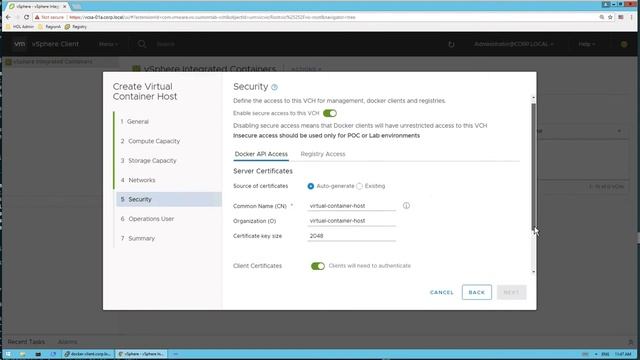Reload the page with browser refresh icon
Screen dimensions: 640x360
pyautogui.click(x=27, y=17)
